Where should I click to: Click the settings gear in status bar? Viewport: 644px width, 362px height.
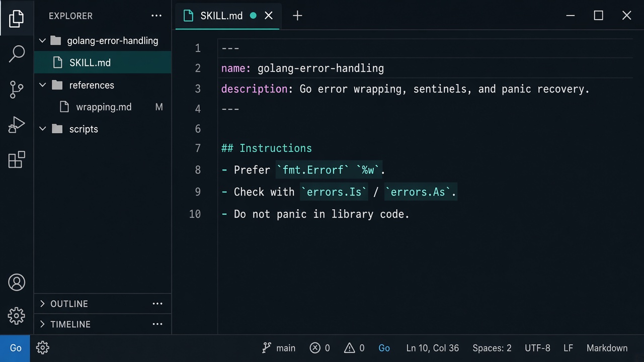[x=43, y=348]
